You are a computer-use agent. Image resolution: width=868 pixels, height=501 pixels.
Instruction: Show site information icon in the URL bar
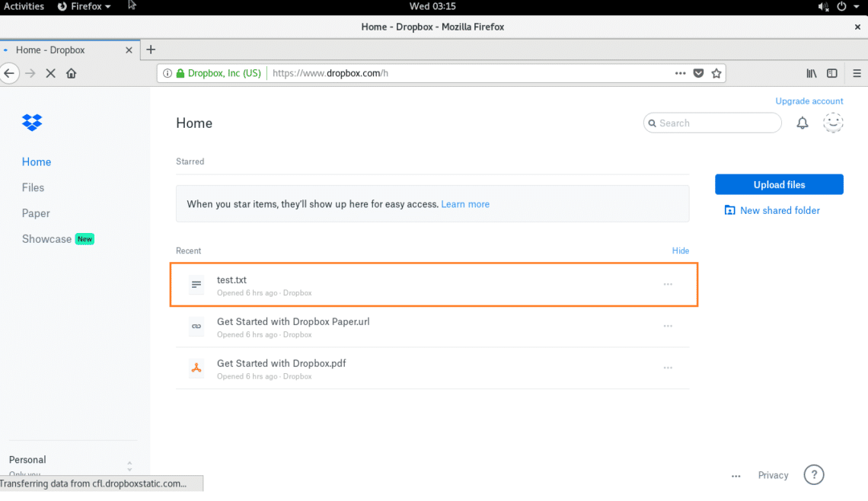(x=168, y=73)
